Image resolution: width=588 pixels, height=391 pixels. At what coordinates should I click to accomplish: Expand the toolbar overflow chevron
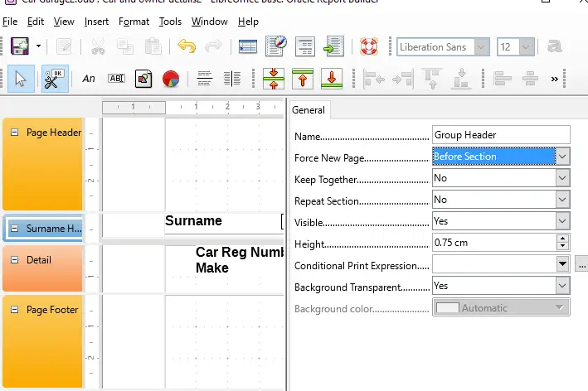[555, 79]
